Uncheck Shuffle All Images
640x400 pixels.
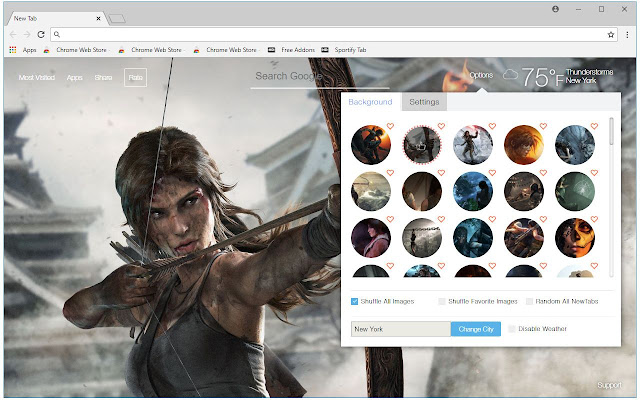354,302
